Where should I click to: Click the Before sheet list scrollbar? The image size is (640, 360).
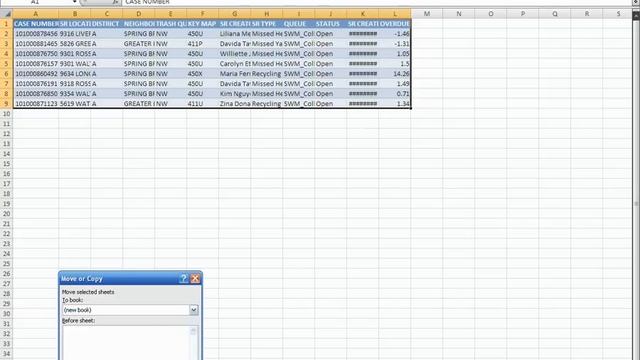tap(193, 343)
